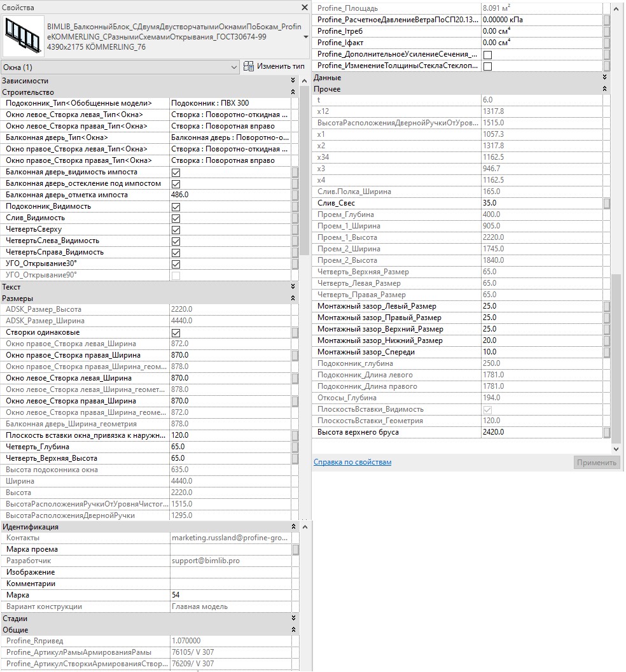The width and height of the screenshot is (626, 672).
Task: Collapse the Строительство section
Action: tap(293, 92)
